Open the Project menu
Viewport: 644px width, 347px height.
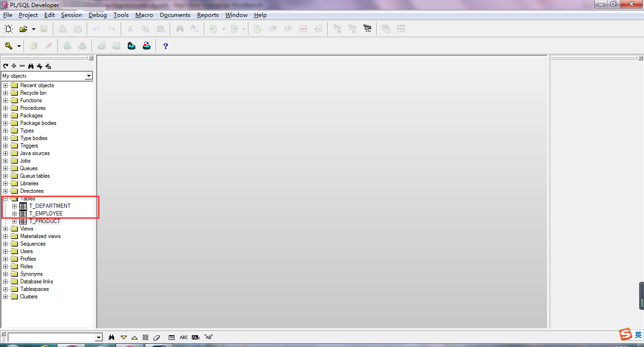28,15
